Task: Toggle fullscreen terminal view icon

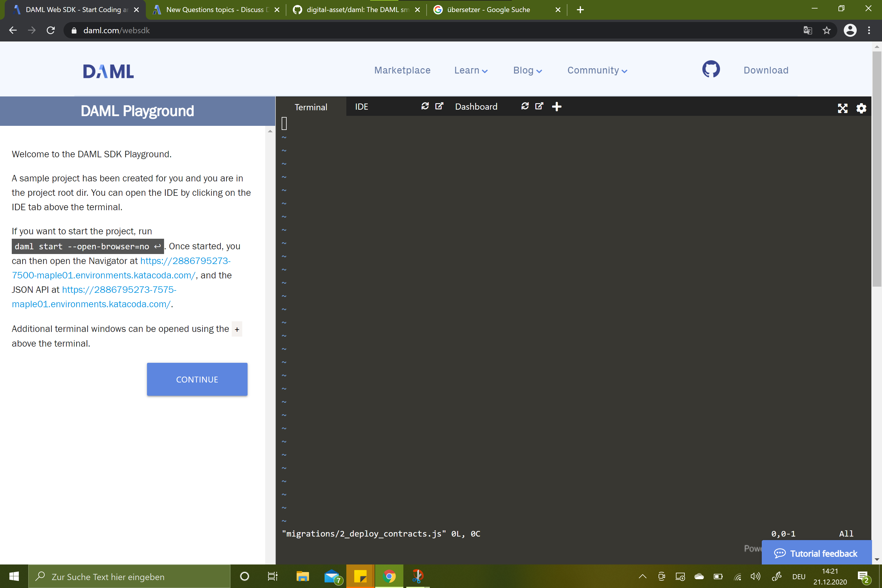Action: (843, 108)
